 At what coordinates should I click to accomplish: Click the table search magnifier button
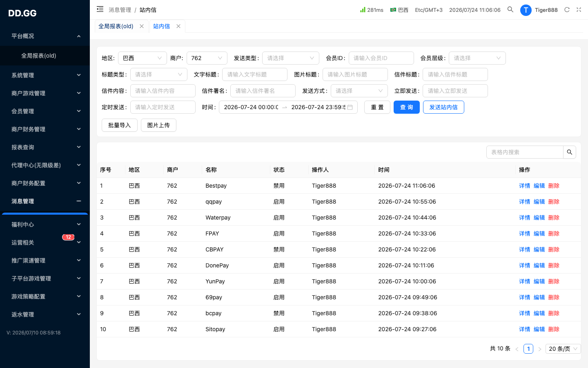[x=570, y=152]
